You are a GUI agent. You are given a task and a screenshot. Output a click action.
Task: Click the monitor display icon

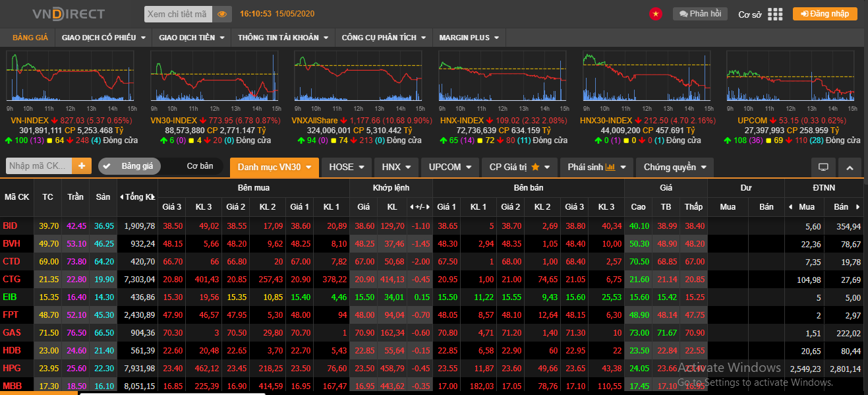(823, 167)
